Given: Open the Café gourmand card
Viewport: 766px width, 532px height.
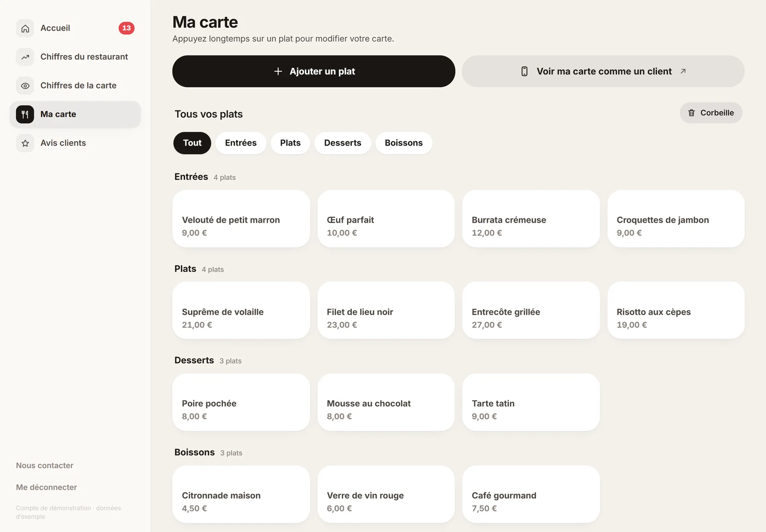Looking at the screenshot, I should coord(531,494).
